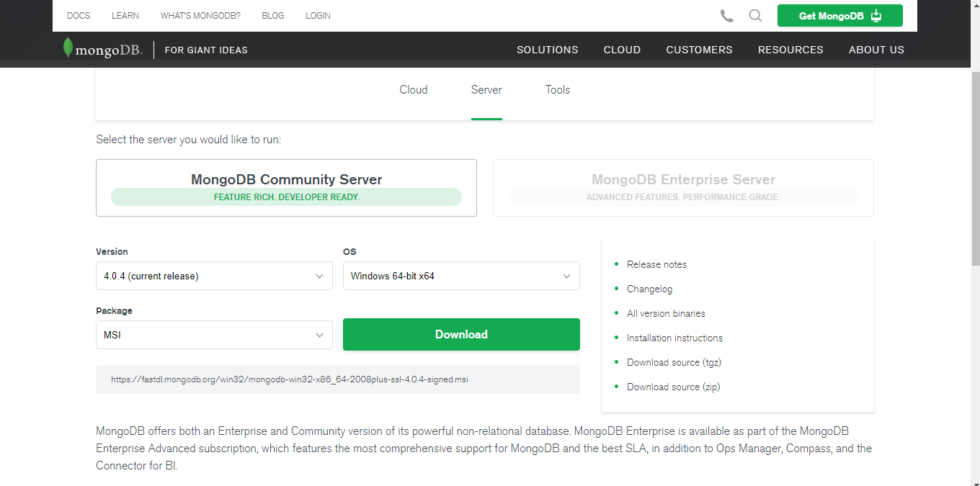Open the DOCS menu link
The width and height of the screenshot is (980, 486).
click(79, 15)
